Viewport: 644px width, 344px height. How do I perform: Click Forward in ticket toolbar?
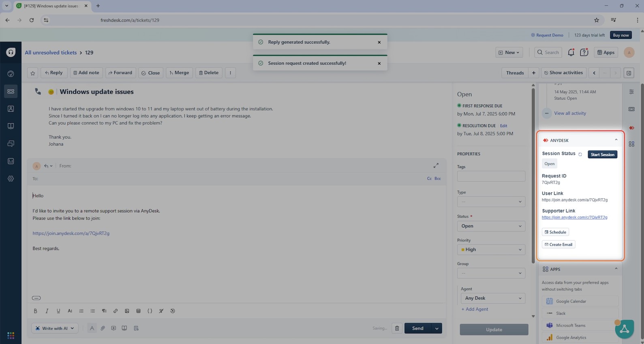tap(120, 73)
